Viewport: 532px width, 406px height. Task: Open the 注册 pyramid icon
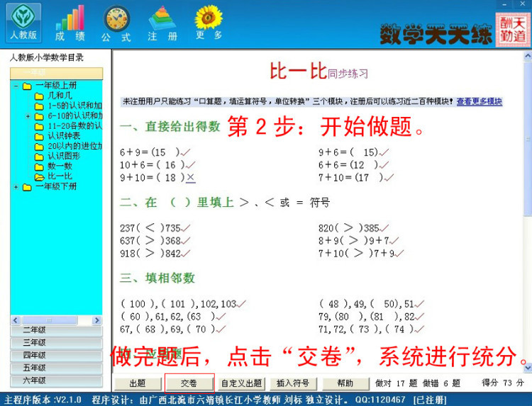click(162, 23)
